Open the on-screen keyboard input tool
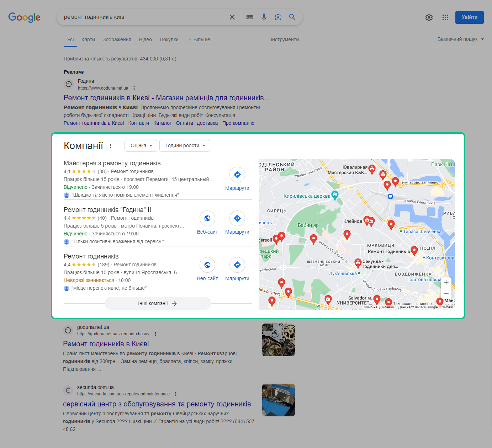492x448 pixels. pos(250,17)
